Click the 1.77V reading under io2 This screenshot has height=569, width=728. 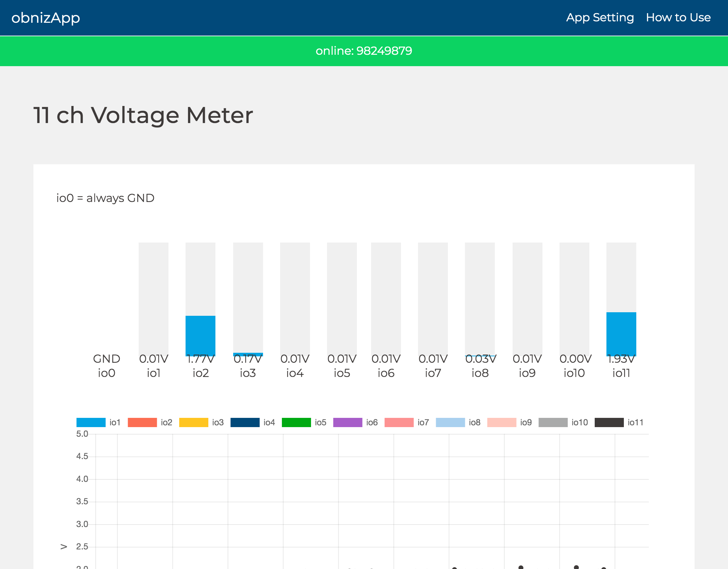point(200,359)
